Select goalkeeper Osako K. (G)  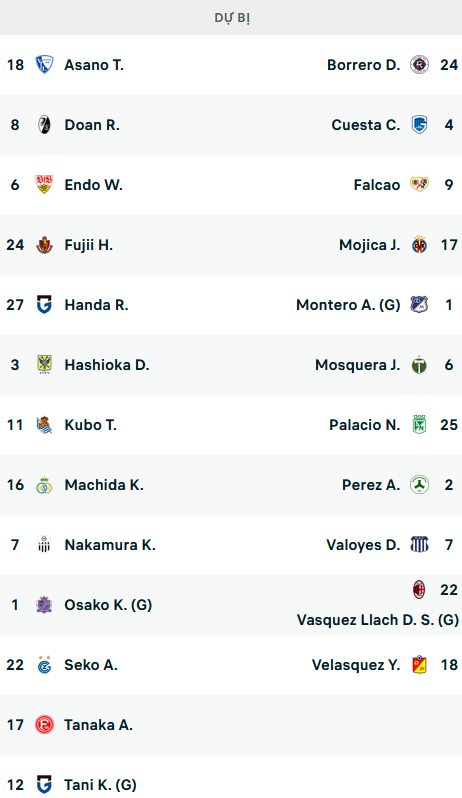click(108, 605)
